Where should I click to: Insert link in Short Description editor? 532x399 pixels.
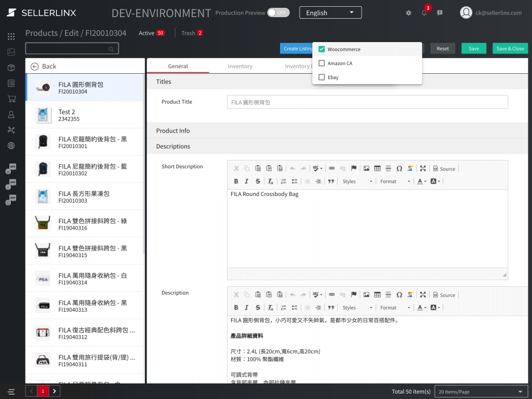332,169
